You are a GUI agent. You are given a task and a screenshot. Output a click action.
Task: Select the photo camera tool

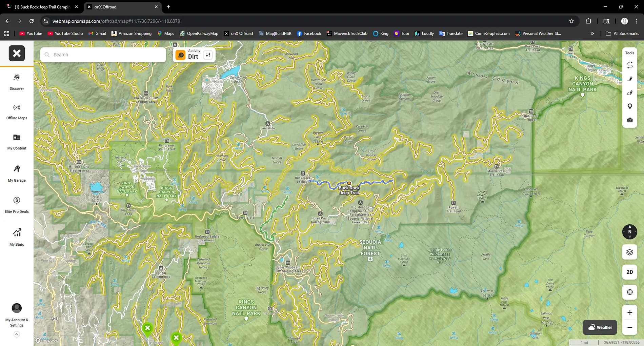pos(630,120)
